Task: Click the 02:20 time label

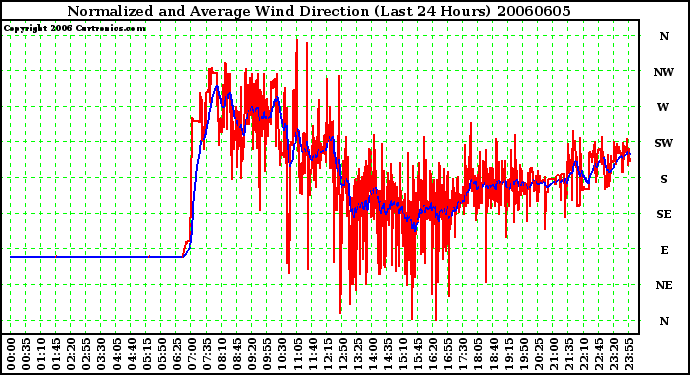Action: [71, 354]
